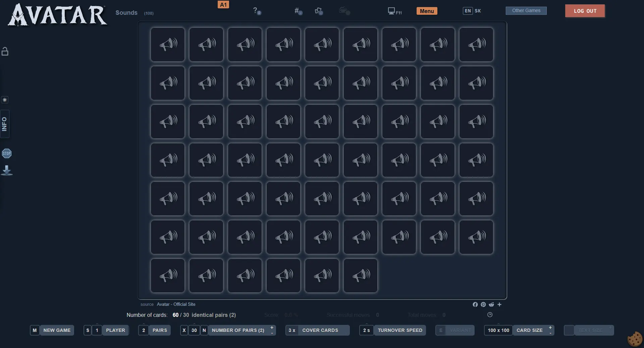Switch language to SK

[x=478, y=11]
